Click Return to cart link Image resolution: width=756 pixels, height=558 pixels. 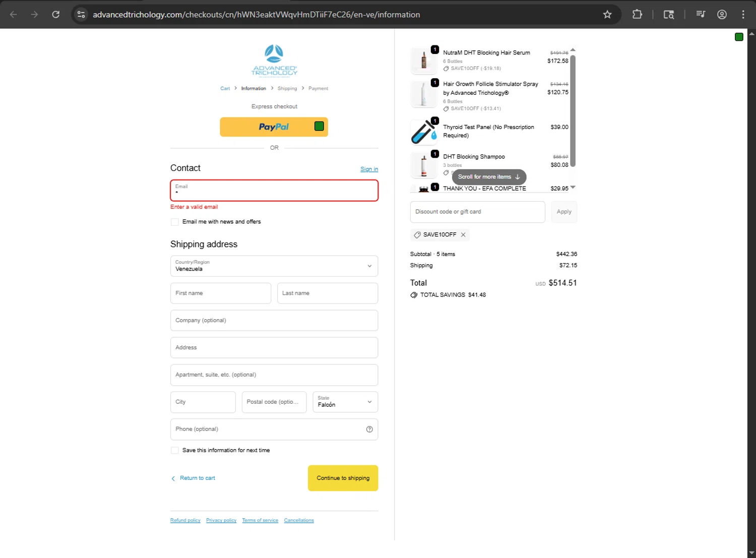(x=198, y=478)
